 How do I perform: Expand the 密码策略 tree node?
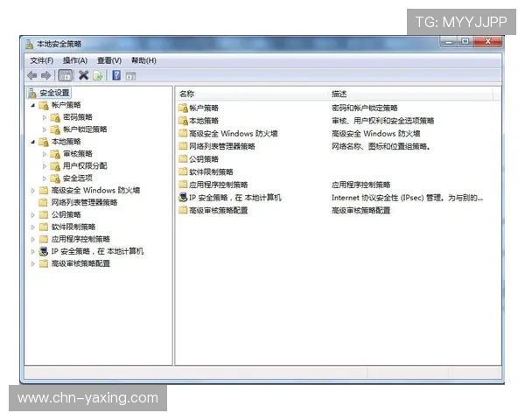(45, 117)
